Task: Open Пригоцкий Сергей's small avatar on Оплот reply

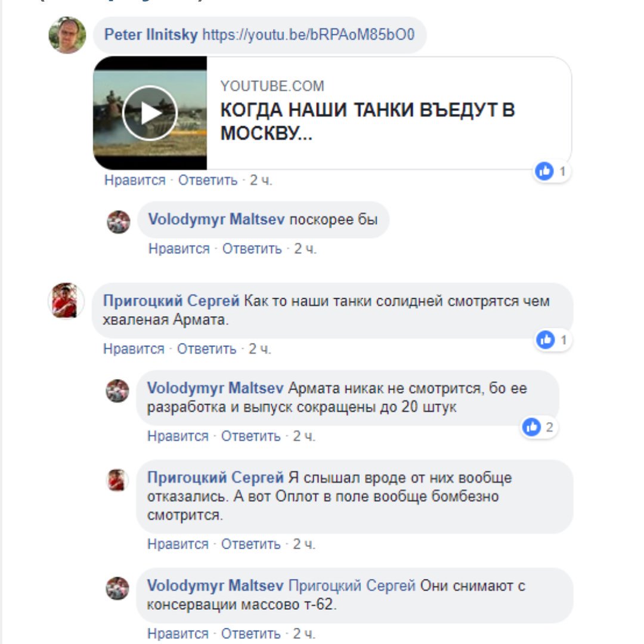Action: tap(117, 479)
